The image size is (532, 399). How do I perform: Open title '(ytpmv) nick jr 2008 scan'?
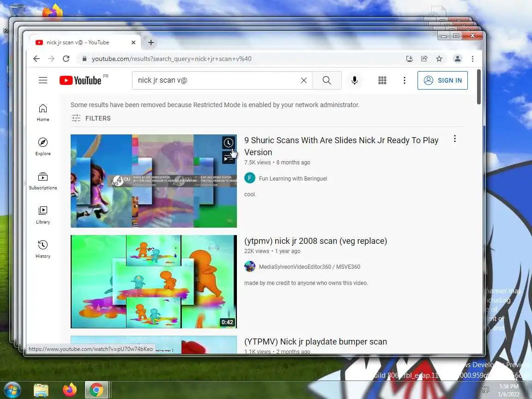(x=315, y=241)
